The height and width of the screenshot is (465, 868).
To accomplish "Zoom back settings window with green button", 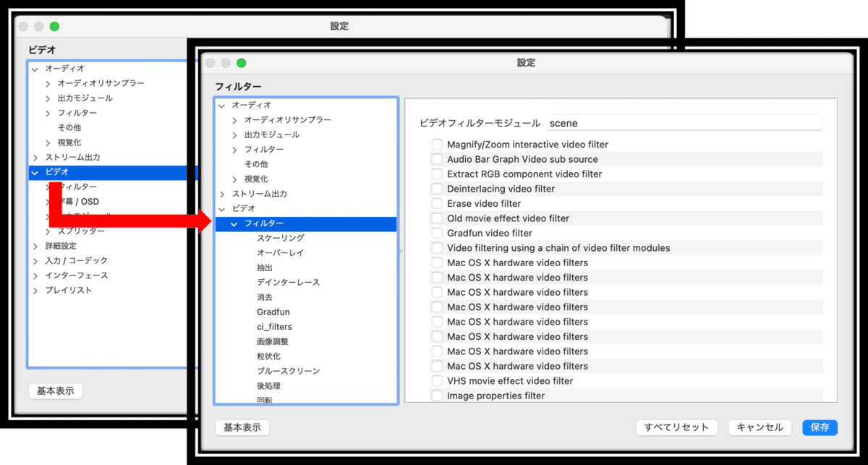I will [54, 26].
